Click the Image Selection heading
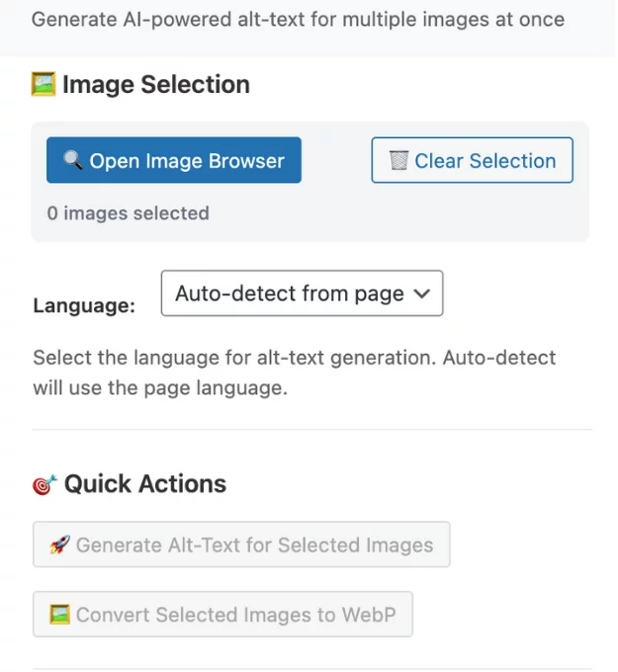The image size is (618, 672). [x=155, y=85]
